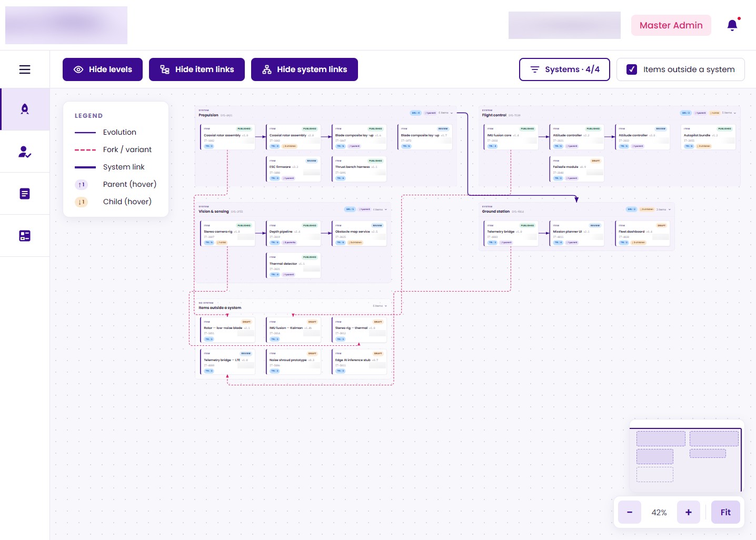756x540 pixels.
Task: Click Hide system links button
Action: click(304, 69)
